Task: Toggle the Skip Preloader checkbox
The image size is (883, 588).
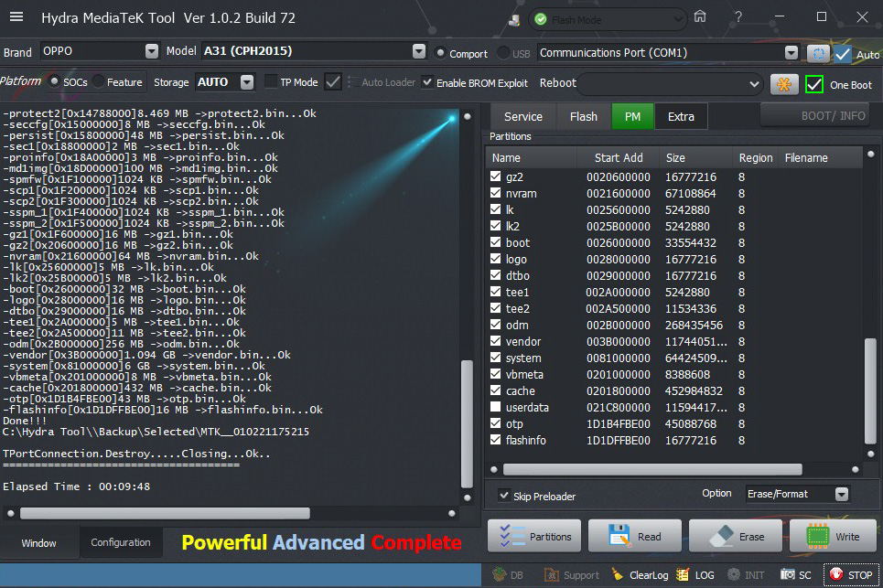Action: 504,496
